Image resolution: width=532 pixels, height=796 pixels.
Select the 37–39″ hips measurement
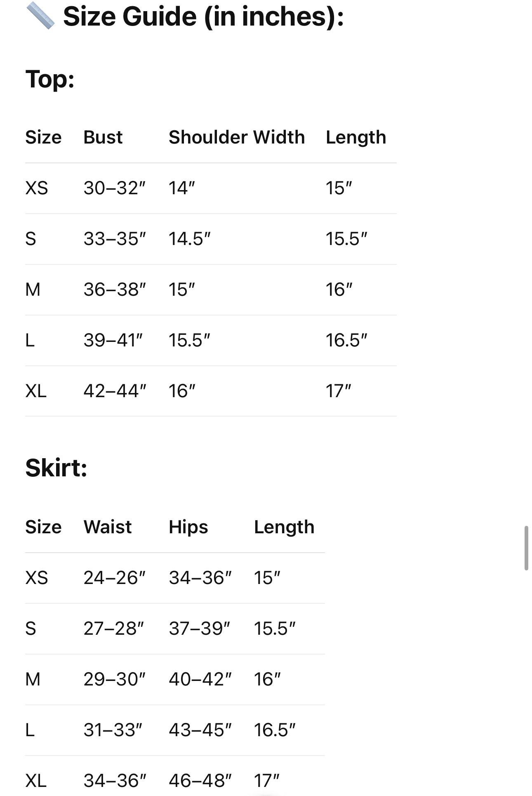200,629
